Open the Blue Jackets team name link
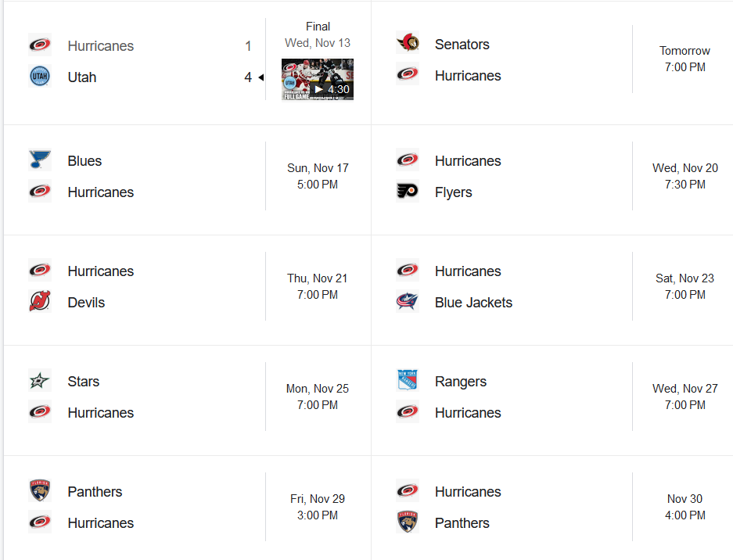 click(473, 303)
